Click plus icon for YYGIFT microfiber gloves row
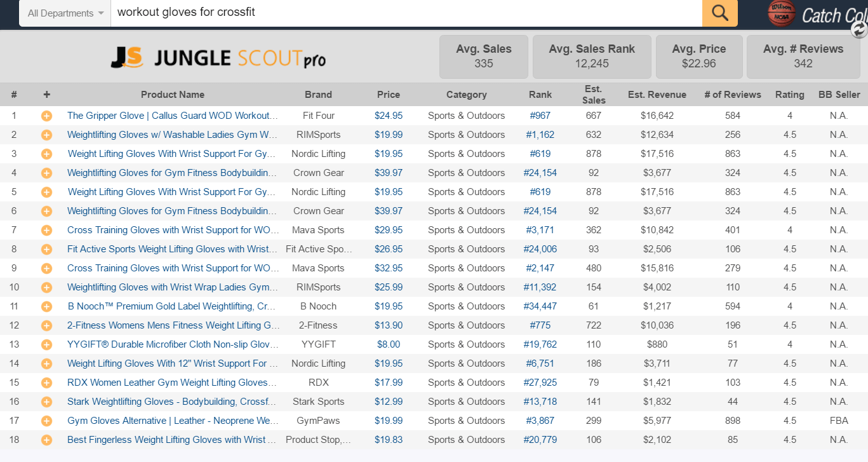868x462 pixels. click(x=46, y=344)
